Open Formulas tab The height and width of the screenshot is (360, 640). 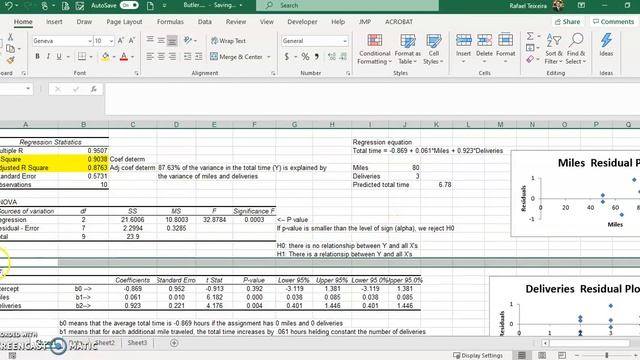point(170,22)
